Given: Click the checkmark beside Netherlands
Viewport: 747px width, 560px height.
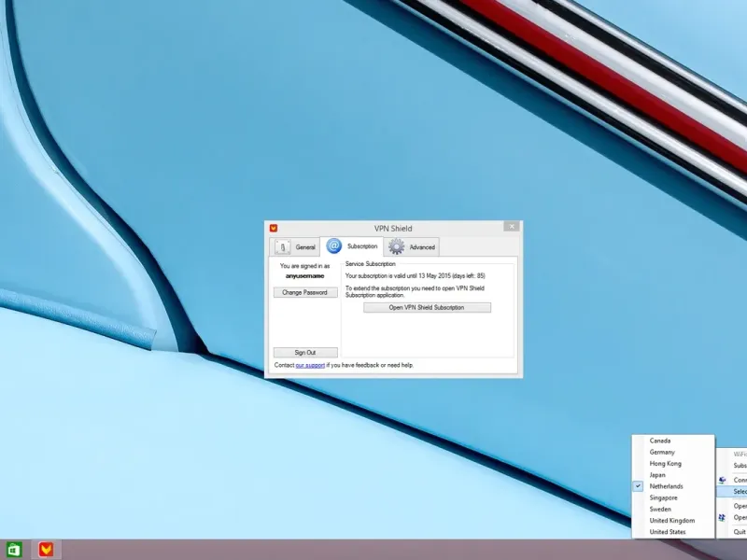Looking at the screenshot, I should [639, 486].
